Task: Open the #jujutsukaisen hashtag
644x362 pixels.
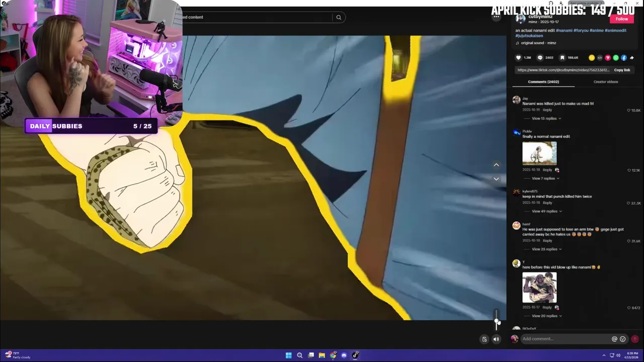Action: coord(529,36)
